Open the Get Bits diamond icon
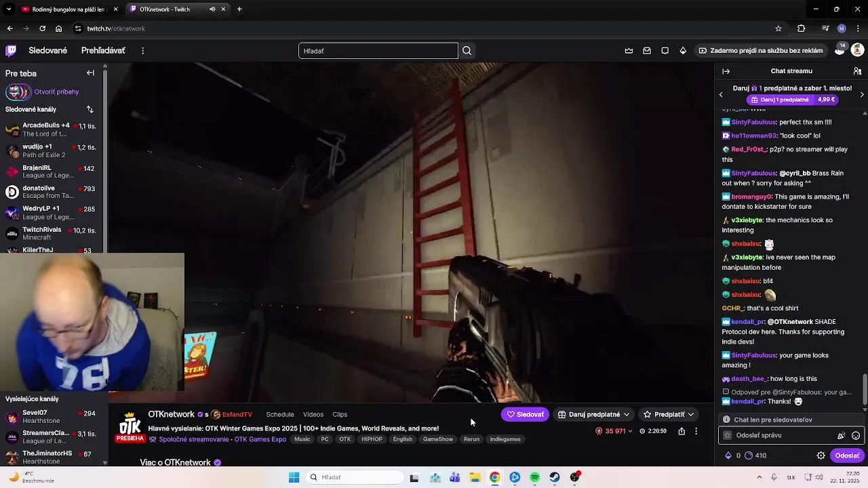Image resolution: width=868 pixels, height=488 pixels. coord(683,51)
